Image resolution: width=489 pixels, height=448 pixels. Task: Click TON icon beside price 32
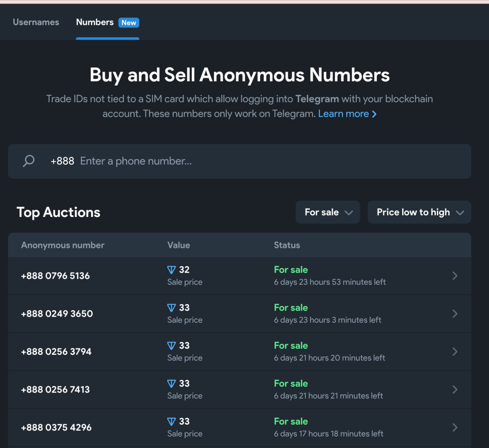coord(172,270)
